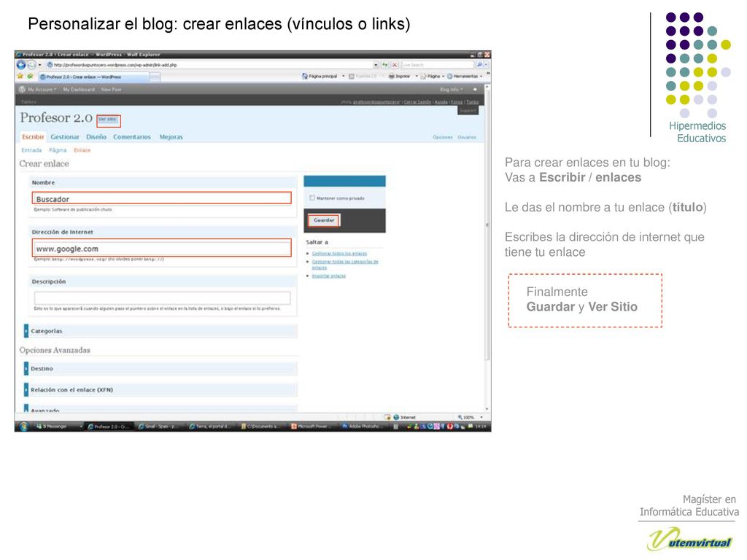Click the Profesor 2.0 browser tab
747x560 pixels.
pyautogui.click(x=93, y=77)
